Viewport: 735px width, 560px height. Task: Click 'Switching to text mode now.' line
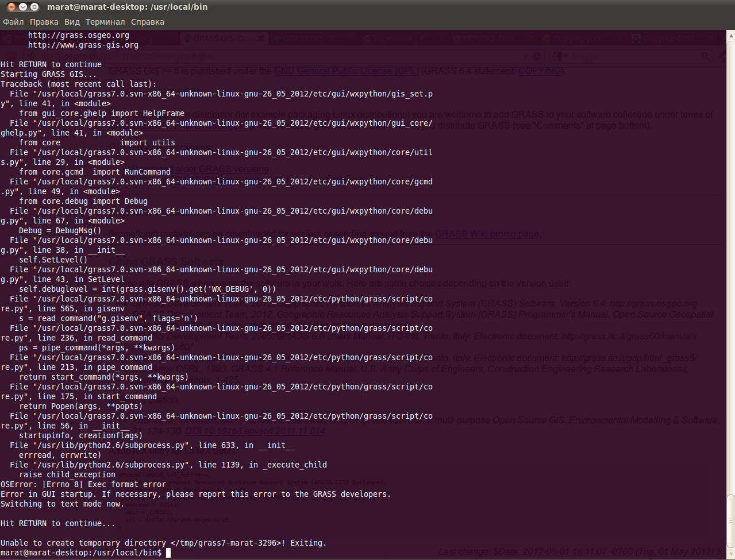tap(62, 504)
